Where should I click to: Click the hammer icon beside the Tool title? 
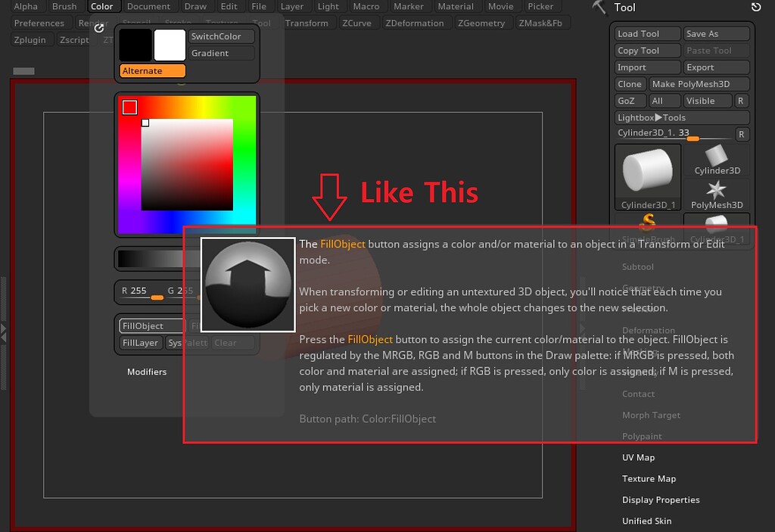click(599, 8)
